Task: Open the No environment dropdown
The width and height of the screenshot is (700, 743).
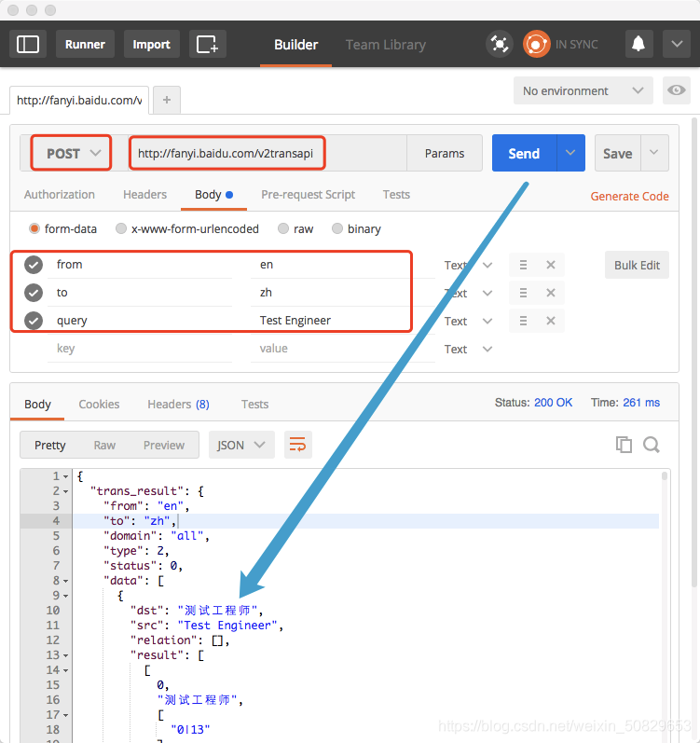Action: coord(583,90)
